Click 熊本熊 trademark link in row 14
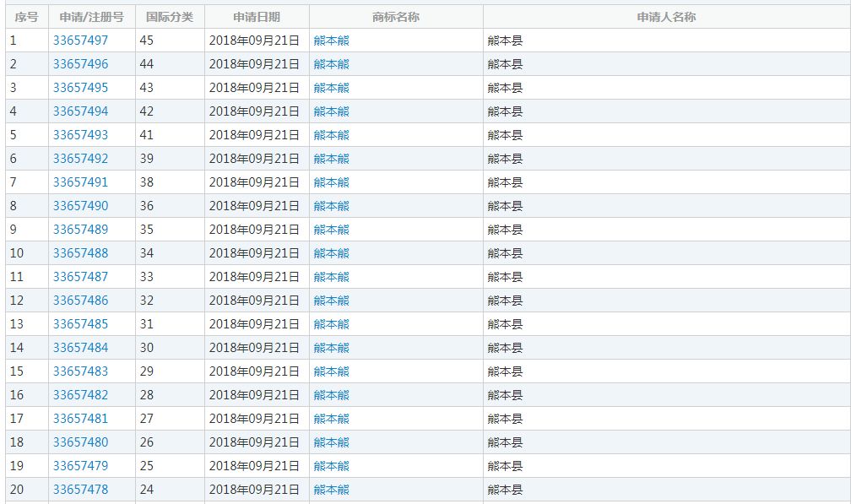The width and height of the screenshot is (856, 504). coord(332,348)
